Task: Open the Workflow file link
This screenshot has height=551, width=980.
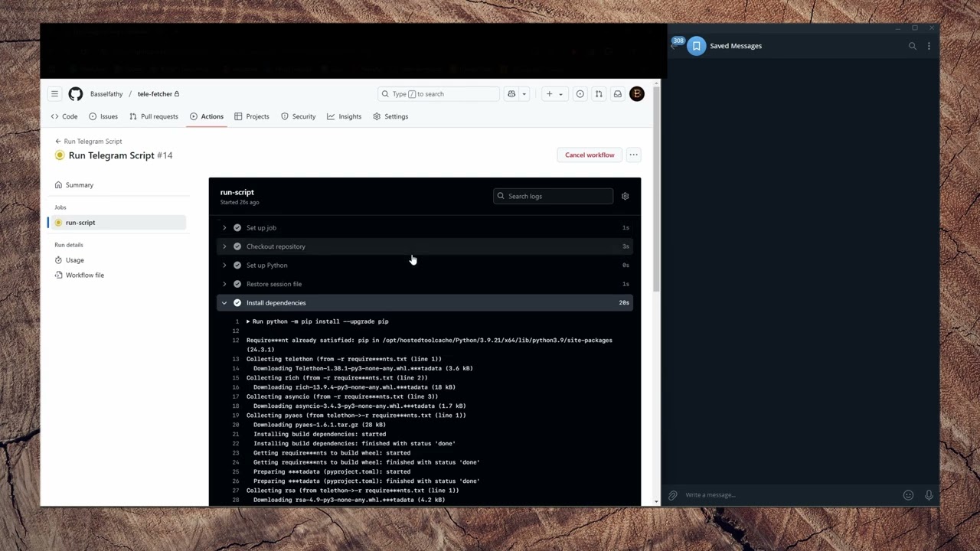Action: click(80, 275)
